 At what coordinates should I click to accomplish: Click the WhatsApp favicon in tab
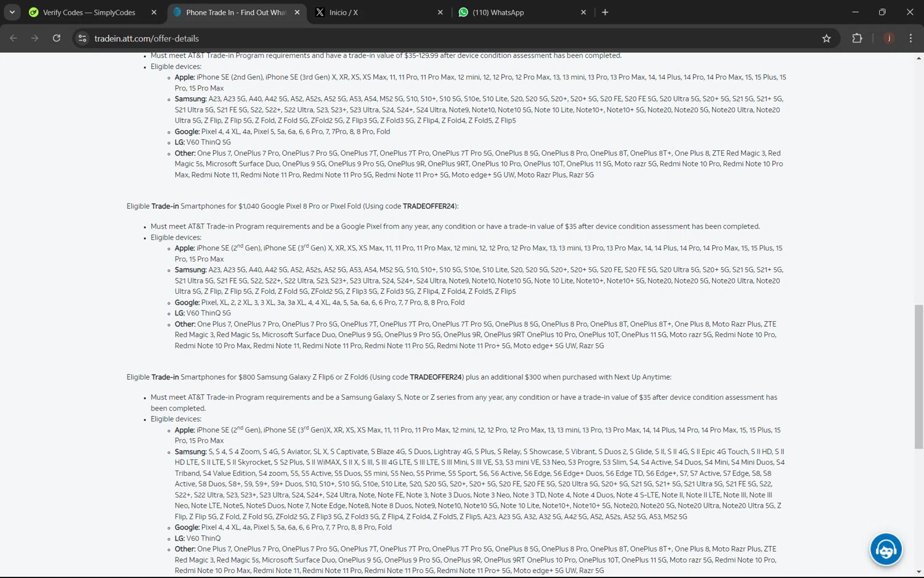pos(463,12)
